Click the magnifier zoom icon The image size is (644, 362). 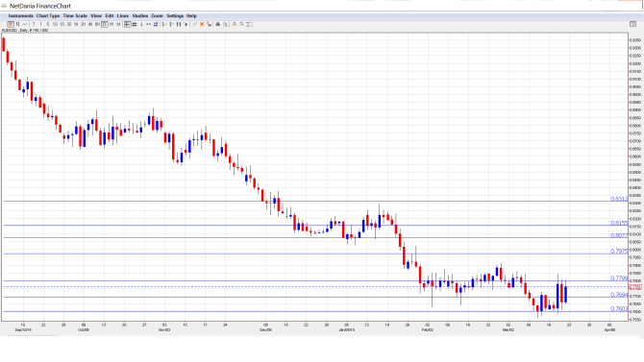tap(225, 24)
